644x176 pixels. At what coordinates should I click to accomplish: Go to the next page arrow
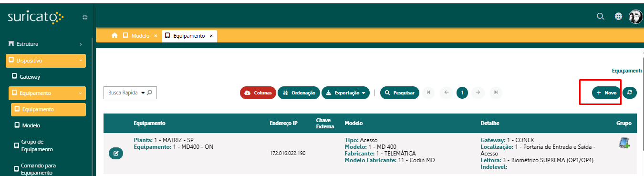(x=478, y=93)
